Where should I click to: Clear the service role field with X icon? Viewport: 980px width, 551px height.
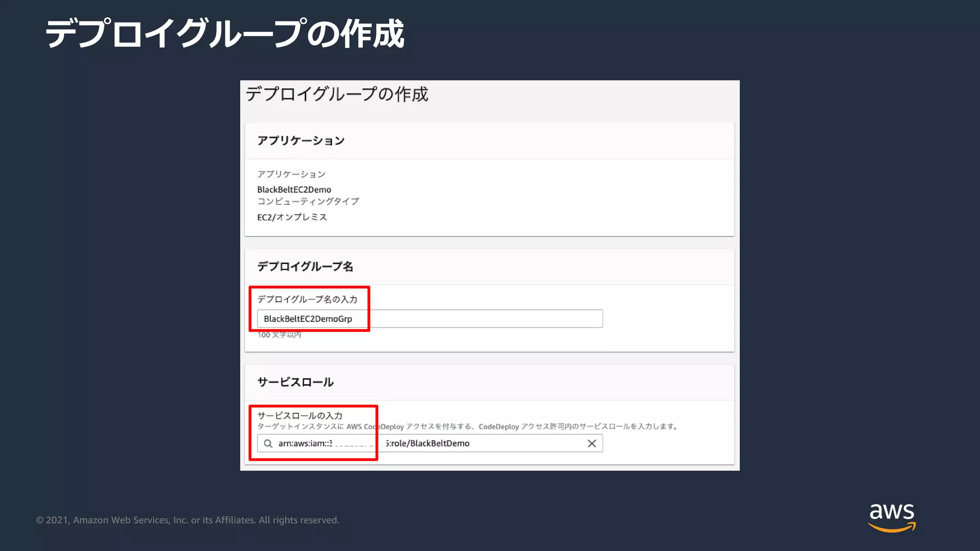(x=592, y=443)
